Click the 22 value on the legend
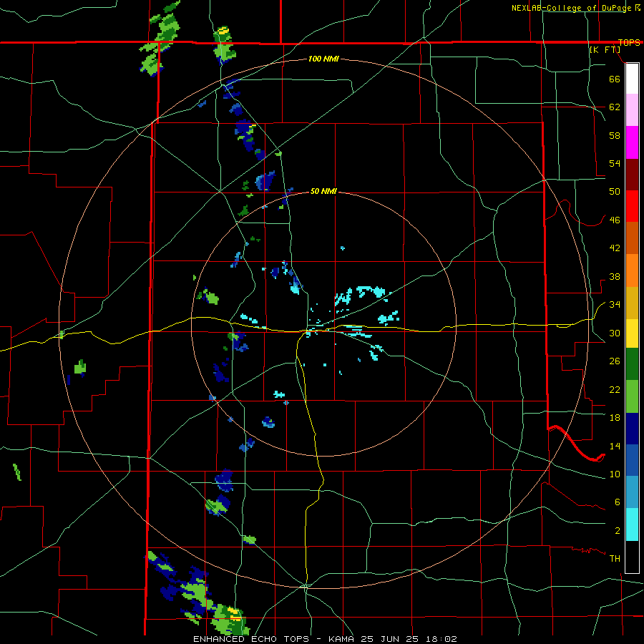 pos(615,389)
